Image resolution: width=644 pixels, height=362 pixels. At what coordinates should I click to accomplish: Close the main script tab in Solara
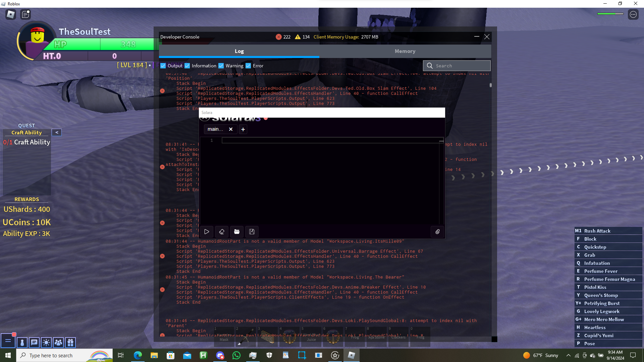point(231,129)
